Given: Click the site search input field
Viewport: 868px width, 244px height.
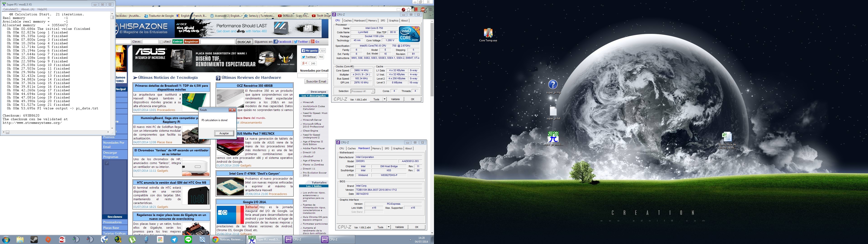Looking at the screenshot, I should (x=218, y=42).
